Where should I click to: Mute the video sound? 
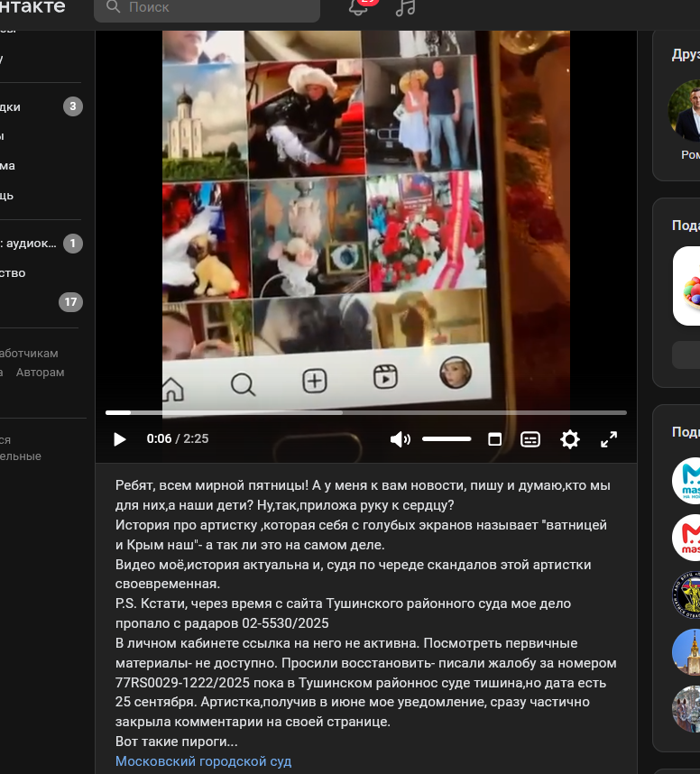point(400,439)
